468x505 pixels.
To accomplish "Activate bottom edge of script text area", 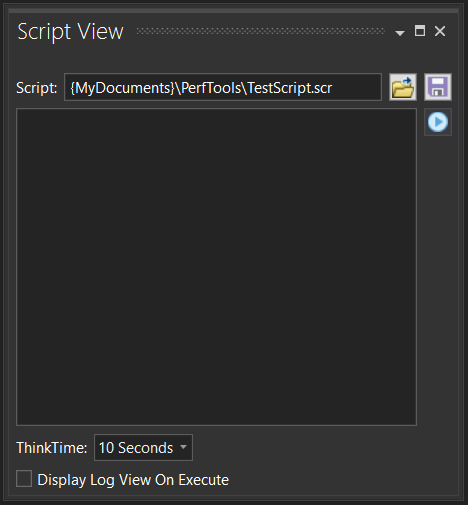I will 216,425.
